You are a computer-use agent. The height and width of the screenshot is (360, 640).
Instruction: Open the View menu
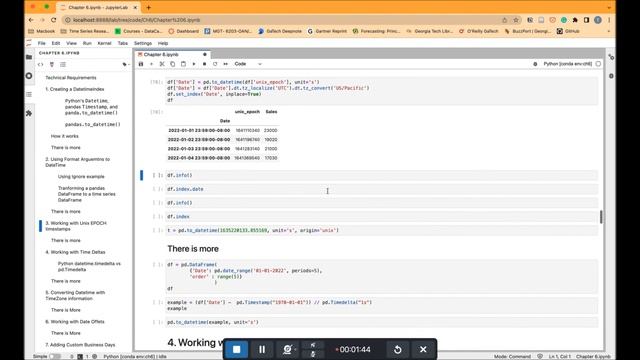click(71, 43)
